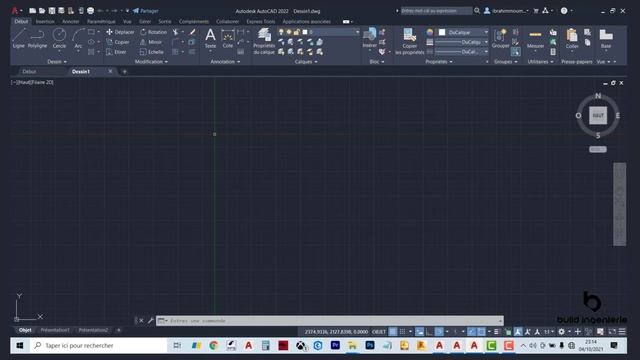Open Photoshop from the taskbar

point(370,345)
